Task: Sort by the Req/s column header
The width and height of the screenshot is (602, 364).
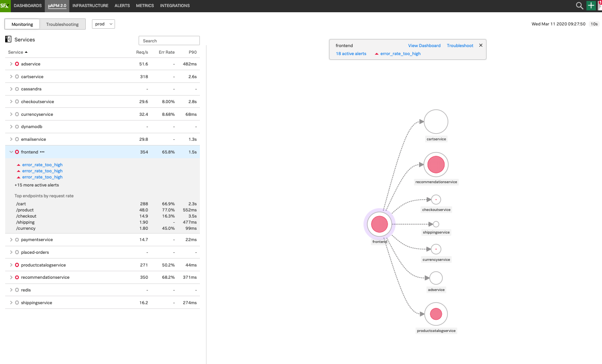Action: point(142,52)
